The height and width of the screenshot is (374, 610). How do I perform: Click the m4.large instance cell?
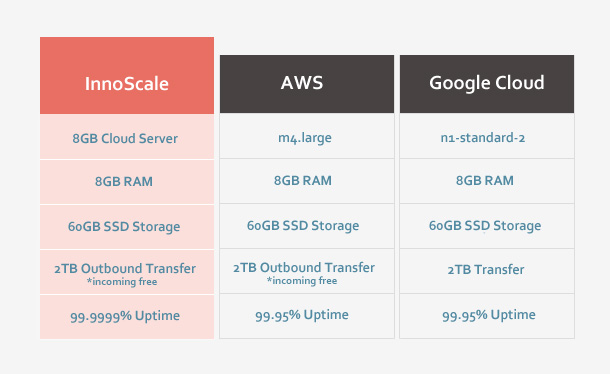[x=307, y=136]
